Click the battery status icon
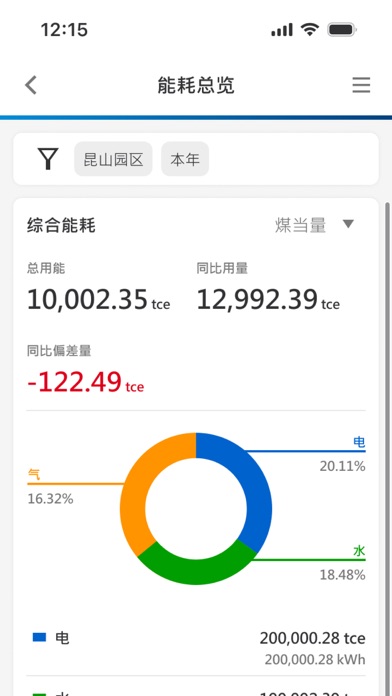Screen dimensions: 392x696 coord(342,30)
